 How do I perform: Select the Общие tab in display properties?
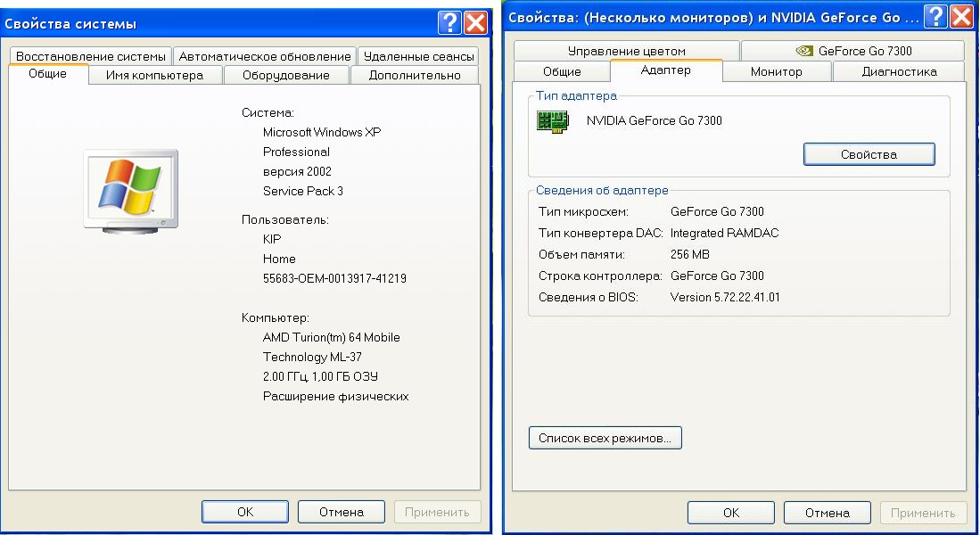pyautogui.click(x=562, y=71)
